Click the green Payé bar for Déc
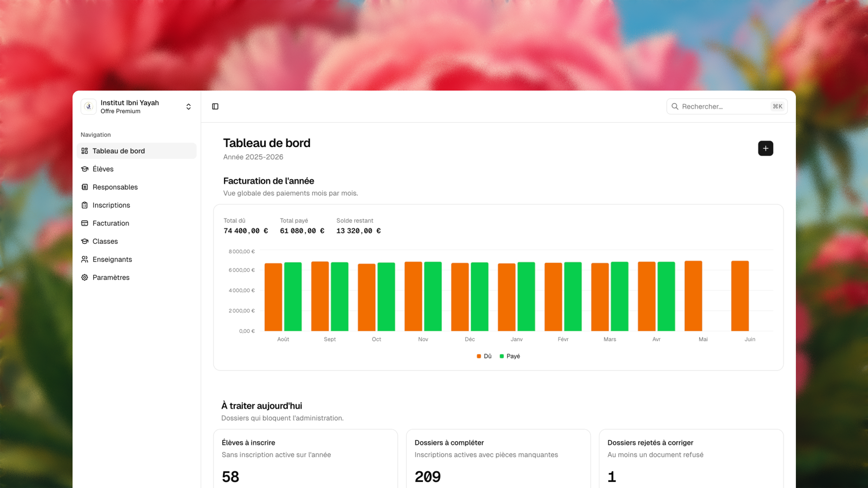 480,297
